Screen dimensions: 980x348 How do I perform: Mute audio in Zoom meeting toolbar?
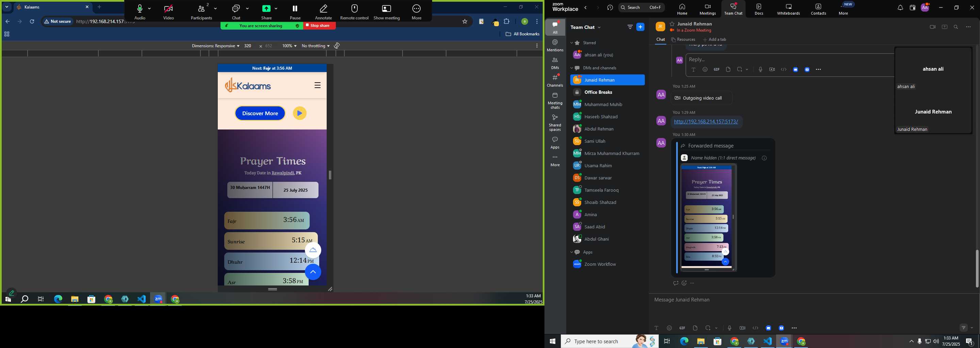tap(140, 12)
